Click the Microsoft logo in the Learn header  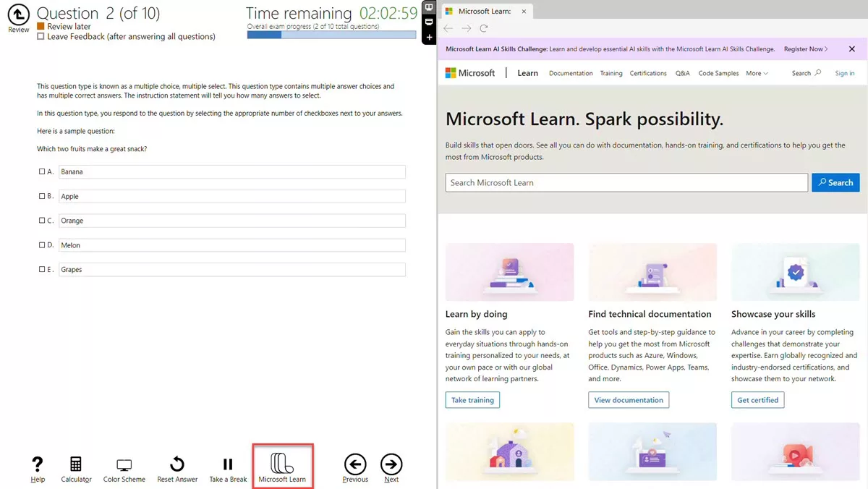coord(470,73)
